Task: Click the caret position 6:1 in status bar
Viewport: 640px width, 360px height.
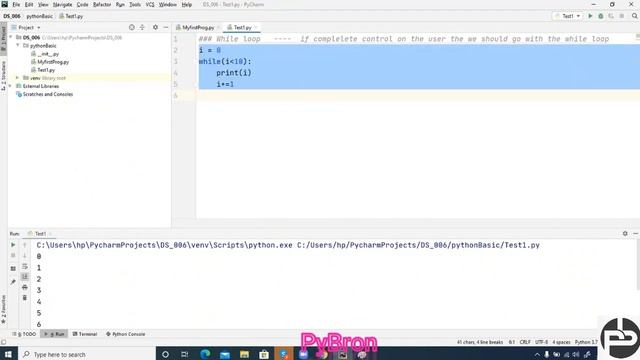Action: tap(512, 342)
